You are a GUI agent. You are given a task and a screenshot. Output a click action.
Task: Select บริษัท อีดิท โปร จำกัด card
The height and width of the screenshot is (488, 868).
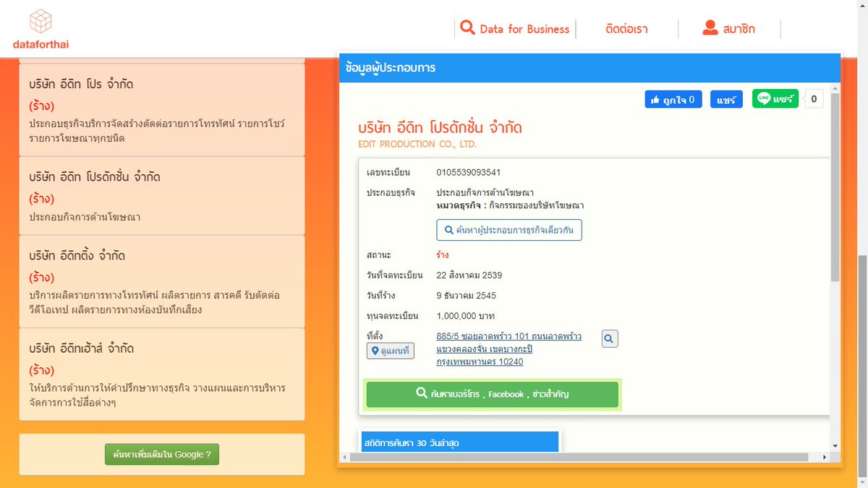click(162, 110)
